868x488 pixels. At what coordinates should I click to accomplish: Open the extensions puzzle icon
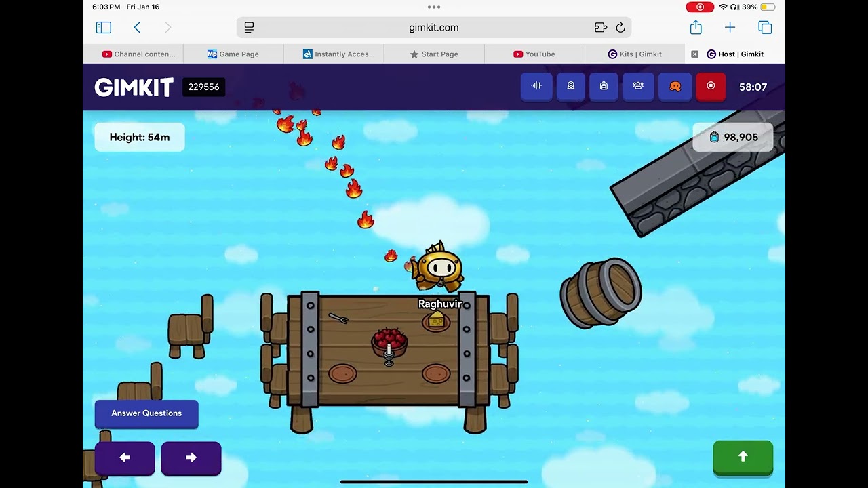pyautogui.click(x=600, y=27)
